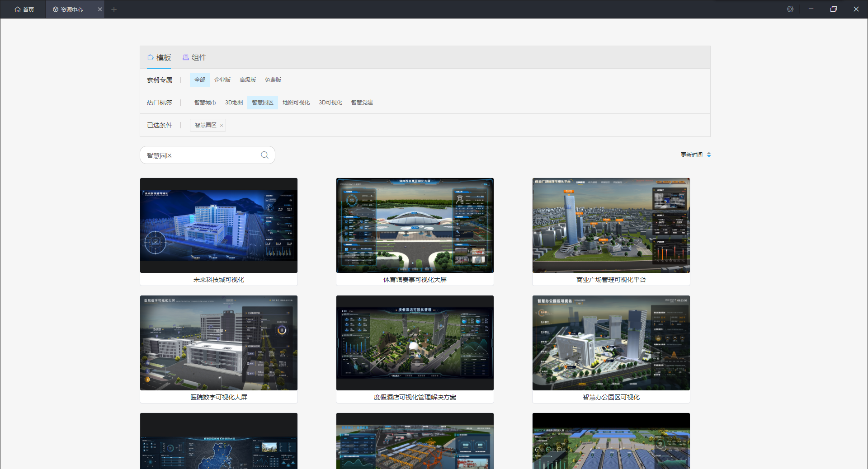Open the 商业广场管理可视化平台 template thumbnail

point(611,225)
